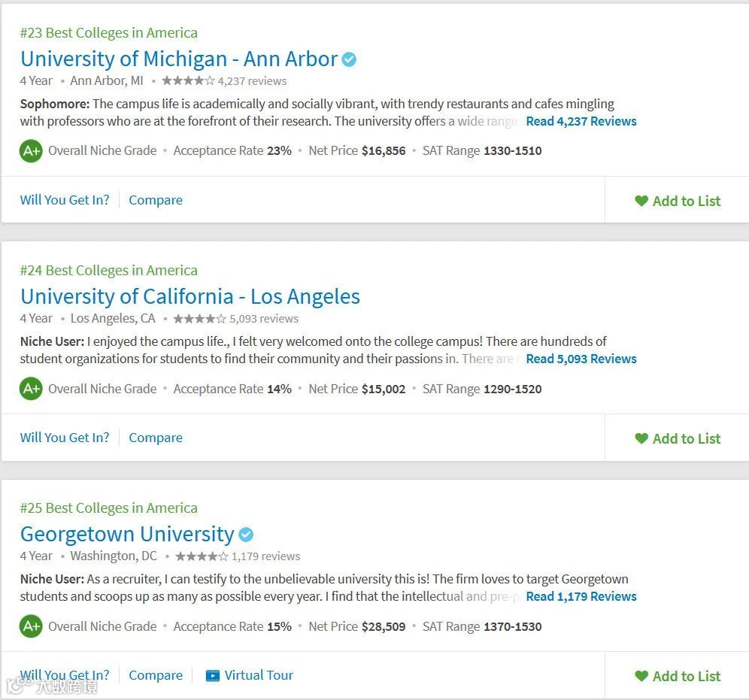
Task: Open University of Michigan - Ann Arbor page
Action: point(179,59)
